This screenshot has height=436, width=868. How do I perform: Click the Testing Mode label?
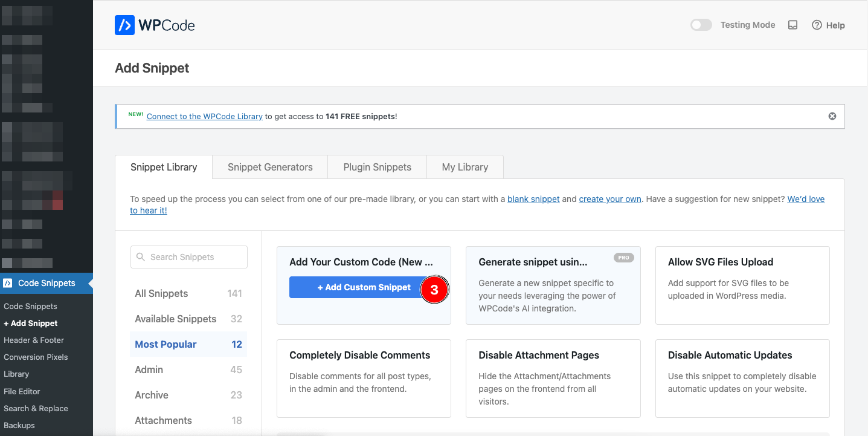[x=748, y=25]
